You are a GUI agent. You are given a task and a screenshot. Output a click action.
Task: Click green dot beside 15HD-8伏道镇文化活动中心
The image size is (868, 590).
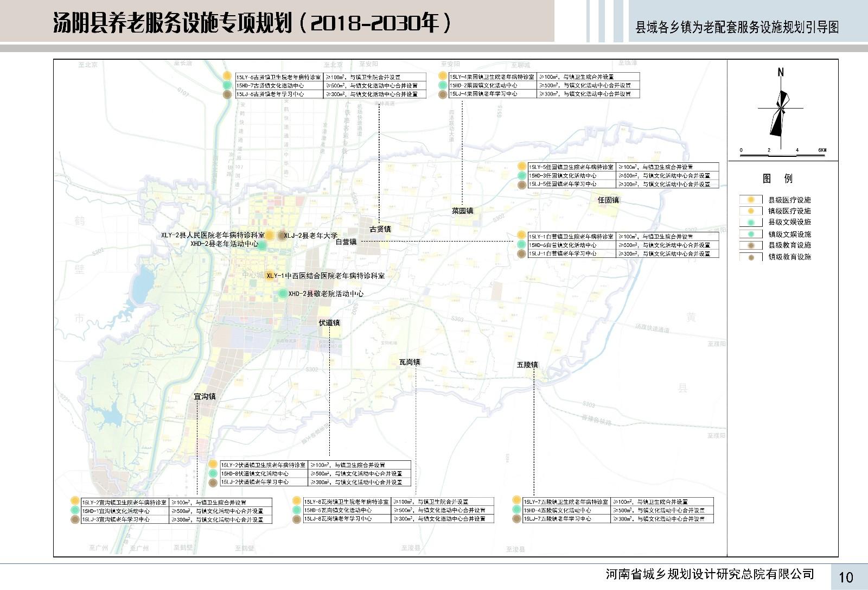coord(214,473)
